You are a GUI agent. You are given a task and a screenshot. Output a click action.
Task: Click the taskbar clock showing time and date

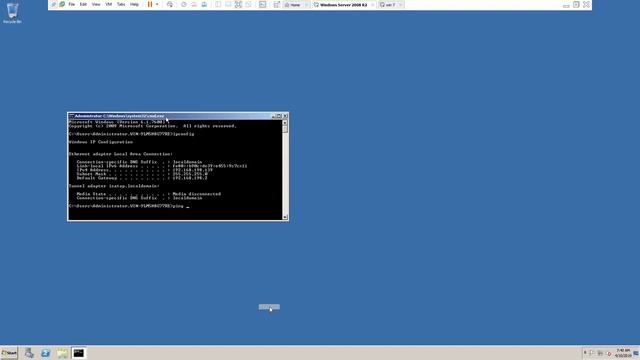(x=623, y=353)
